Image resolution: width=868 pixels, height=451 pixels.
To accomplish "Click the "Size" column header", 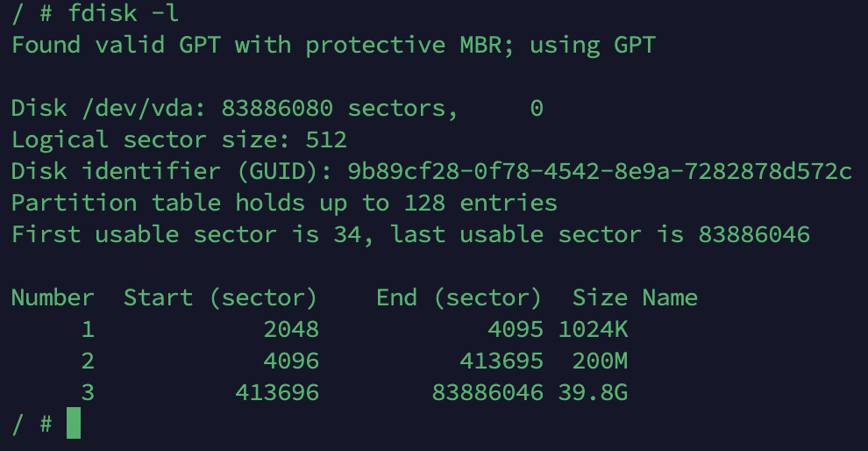I will pyautogui.click(x=601, y=298).
